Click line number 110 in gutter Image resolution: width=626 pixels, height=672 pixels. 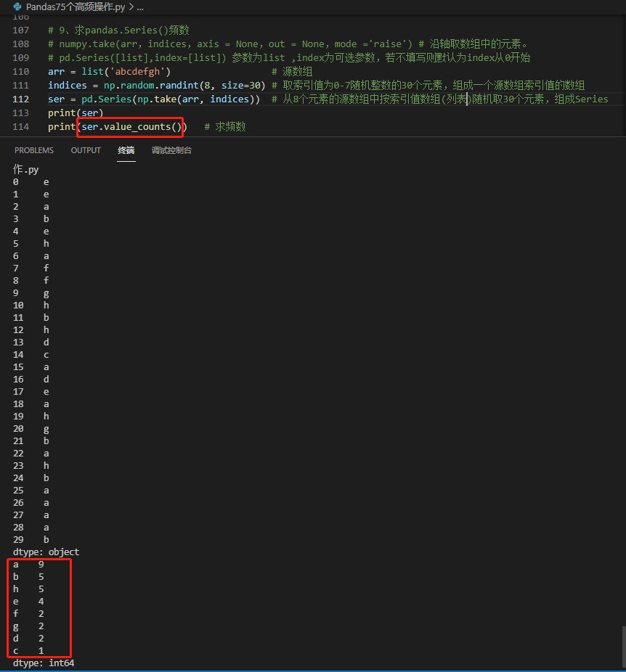pos(20,72)
